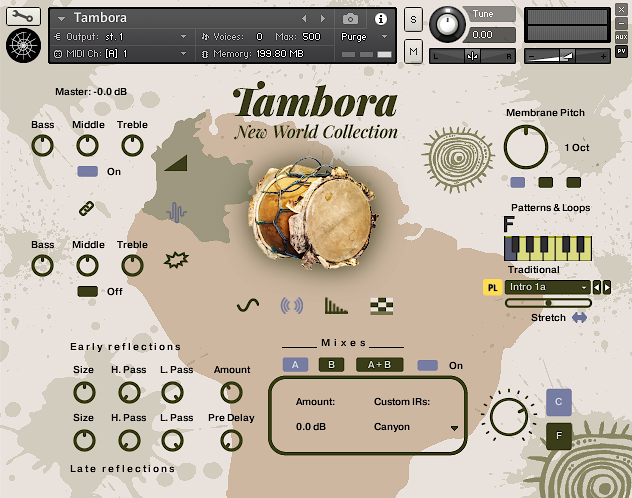The width and height of the screenshot is (632, 498).
Task: Open the decaying bars icon
Action: point(336,306)
